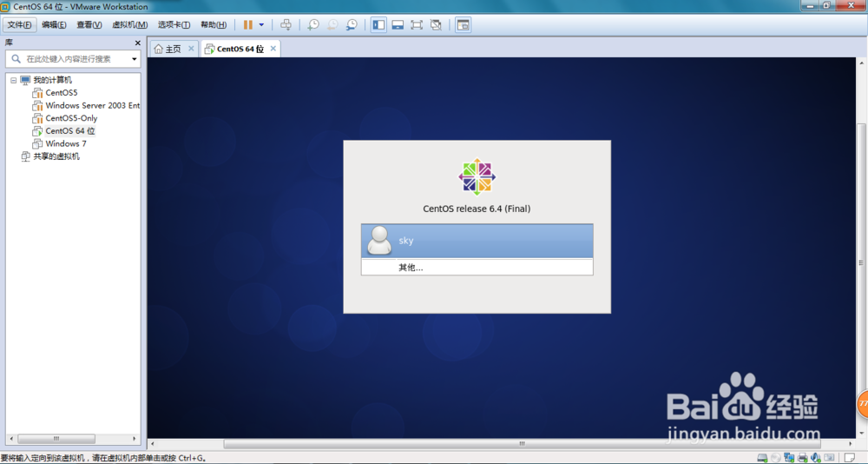The width and height of the screenshot is (868, 464).
Task: Close the CentOS 64 位 tab
Action: click(x=273, y=49)
